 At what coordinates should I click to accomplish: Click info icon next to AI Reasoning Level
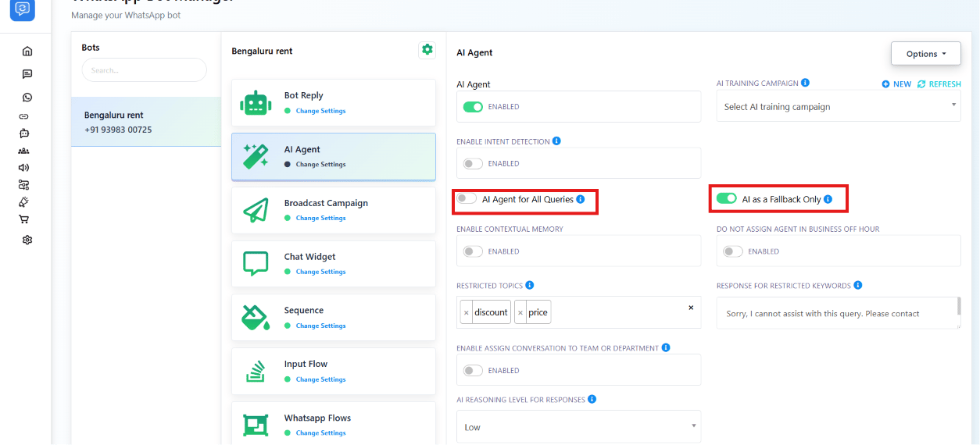pos(592,399)
